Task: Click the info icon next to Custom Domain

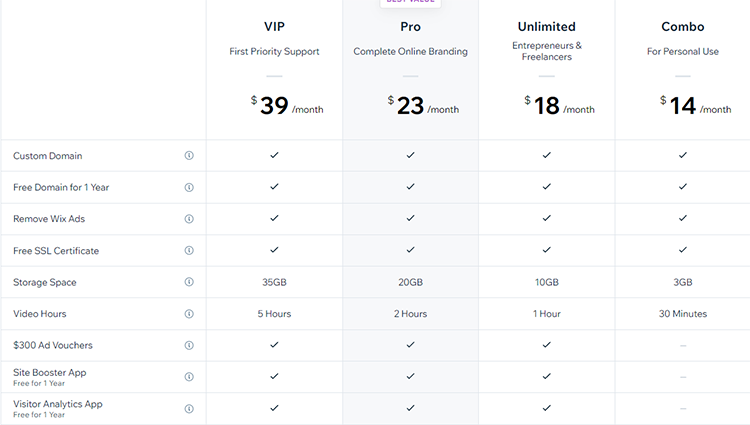Action: pyautogui.click(x=189, y=155)
